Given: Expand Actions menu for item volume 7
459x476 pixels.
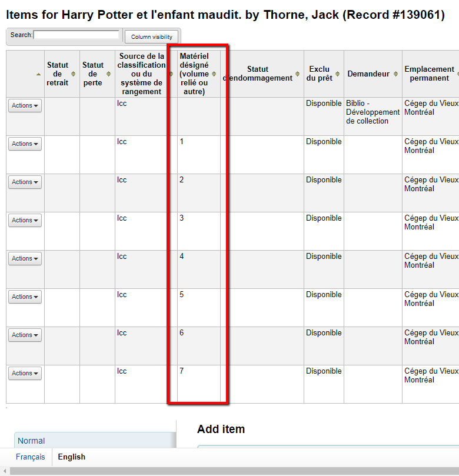Looking at the screenshot, I should click(25, 374).
